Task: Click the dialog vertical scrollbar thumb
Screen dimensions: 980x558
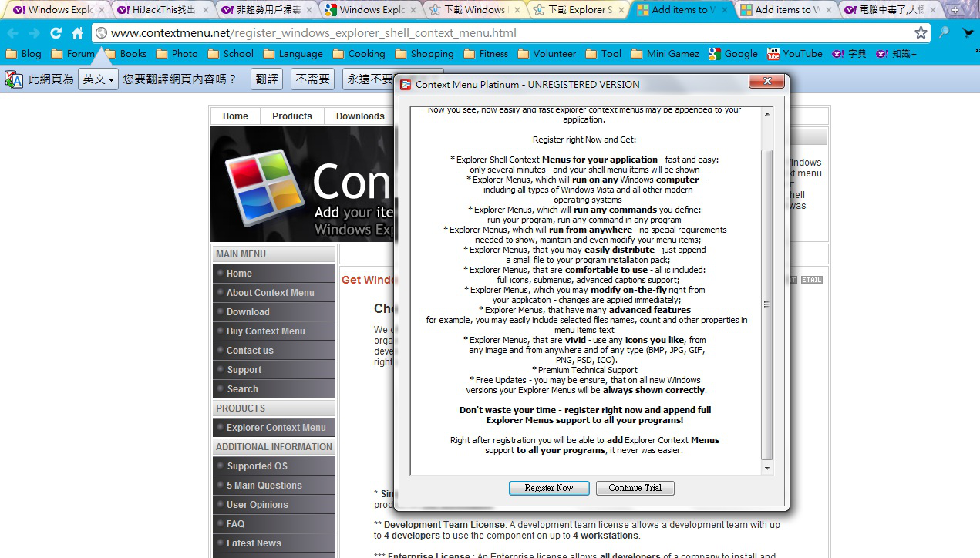Action: [766, 304]
